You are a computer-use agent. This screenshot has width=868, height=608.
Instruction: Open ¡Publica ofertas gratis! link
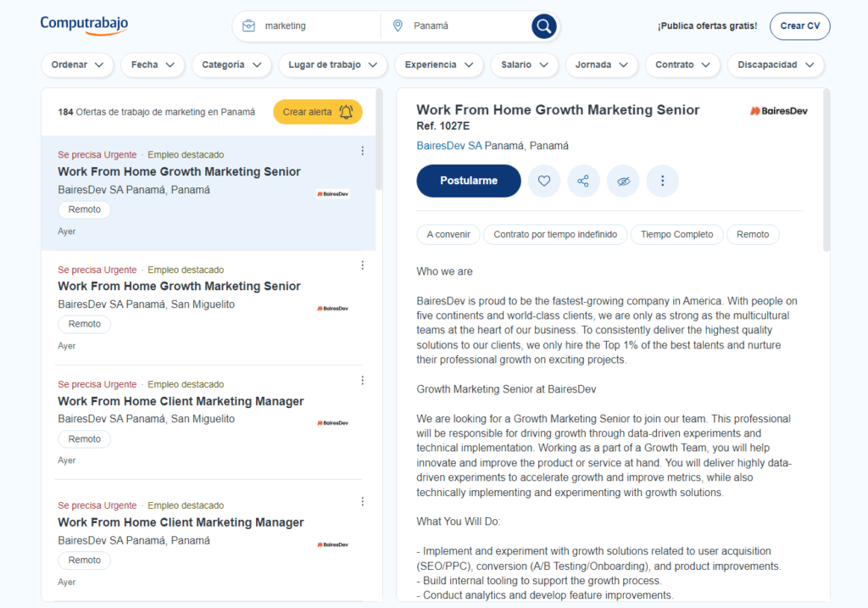pyautogui.click(x=707, y=26)
